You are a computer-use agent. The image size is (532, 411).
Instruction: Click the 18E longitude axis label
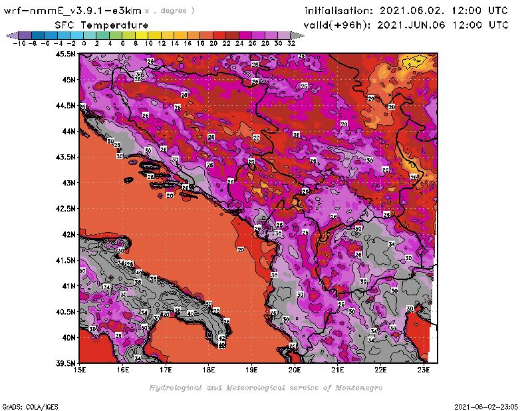209,370
